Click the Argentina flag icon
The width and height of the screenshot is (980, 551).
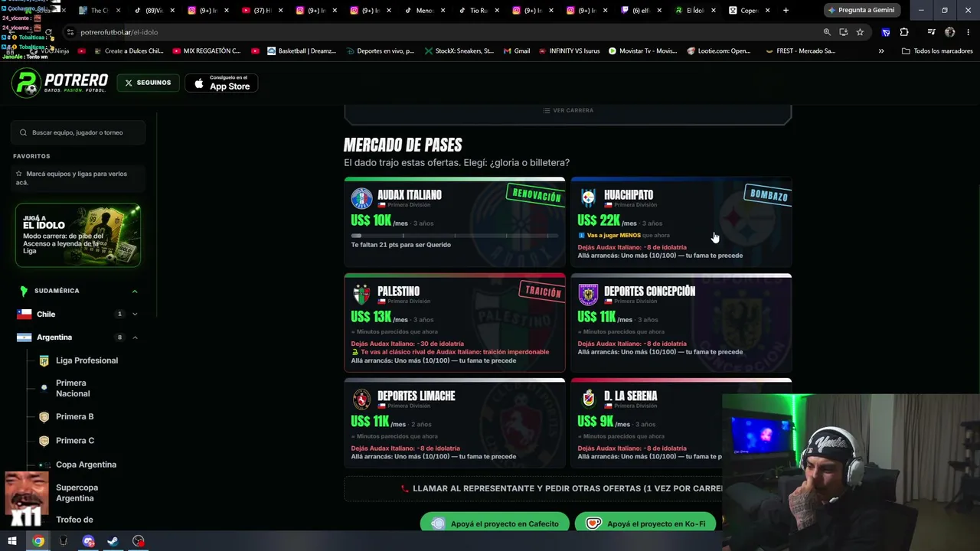24,337
